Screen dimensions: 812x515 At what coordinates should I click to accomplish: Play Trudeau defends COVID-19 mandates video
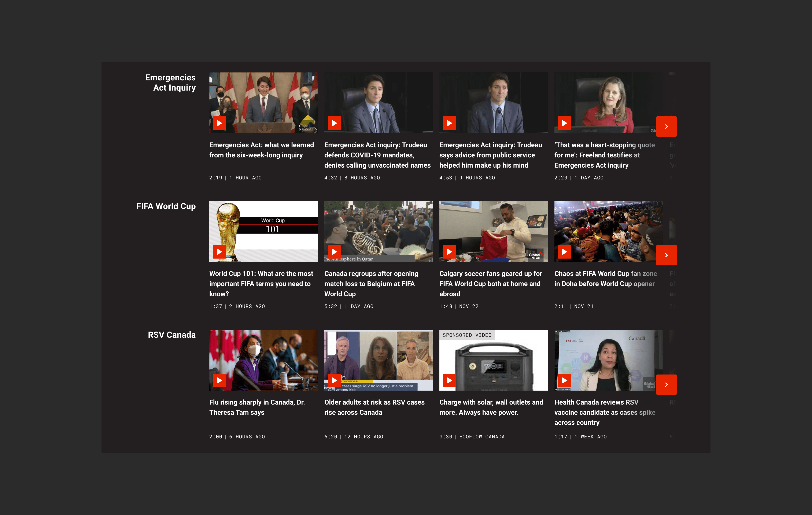(334, 123)
